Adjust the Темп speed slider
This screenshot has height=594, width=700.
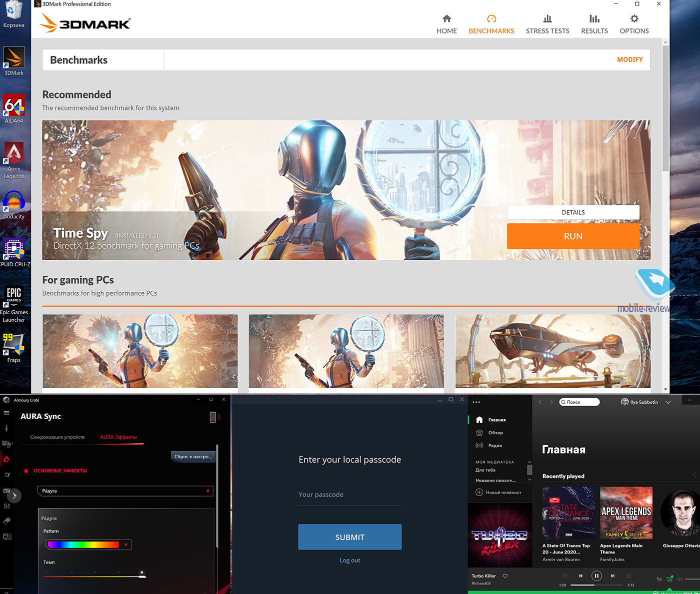(94, 576)
